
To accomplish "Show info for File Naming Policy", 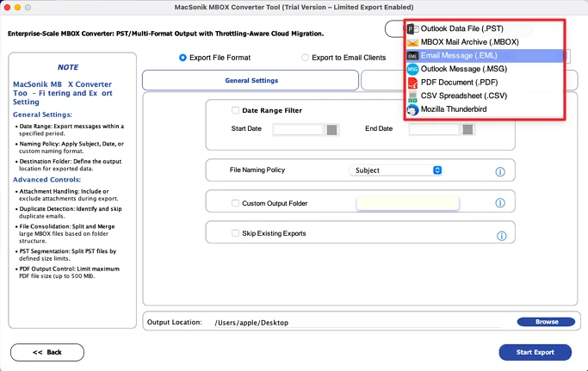I will (500, 172).
